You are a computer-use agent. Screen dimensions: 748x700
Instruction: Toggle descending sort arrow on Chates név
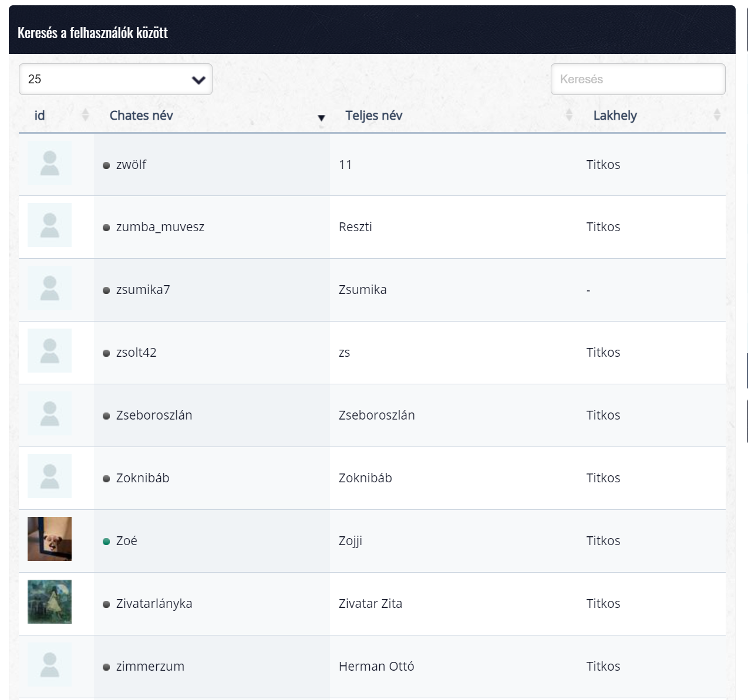(x=321, y=118)
